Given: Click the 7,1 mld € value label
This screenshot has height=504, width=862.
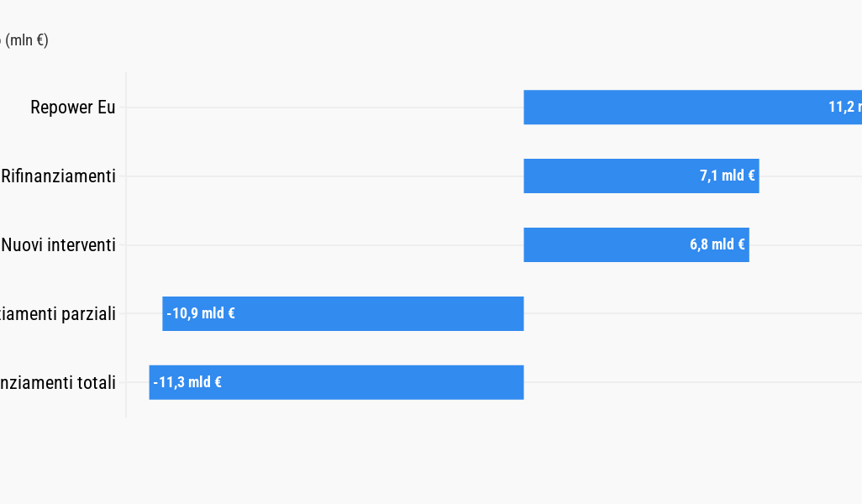Looking at the screenshot, I should coord(728,176).
